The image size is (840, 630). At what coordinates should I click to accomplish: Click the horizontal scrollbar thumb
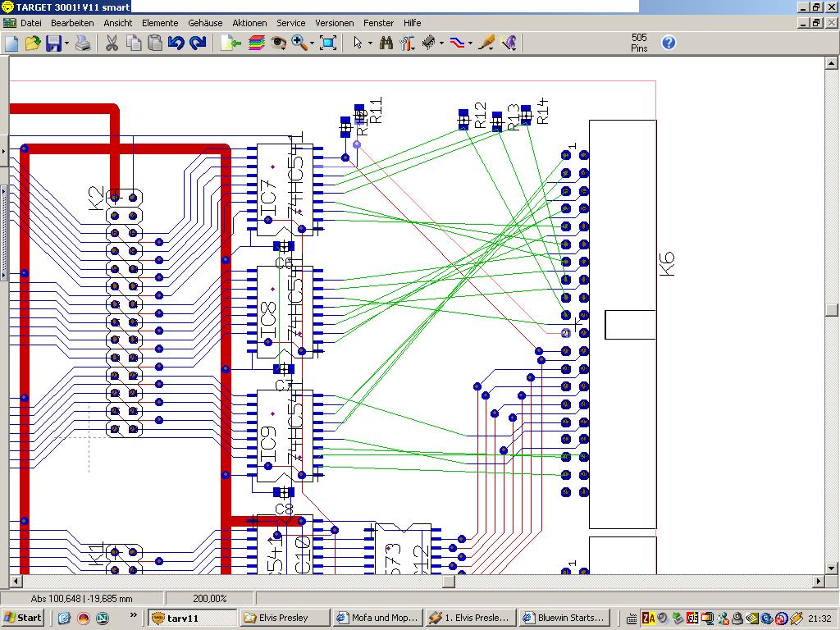[x=449, y=582]
